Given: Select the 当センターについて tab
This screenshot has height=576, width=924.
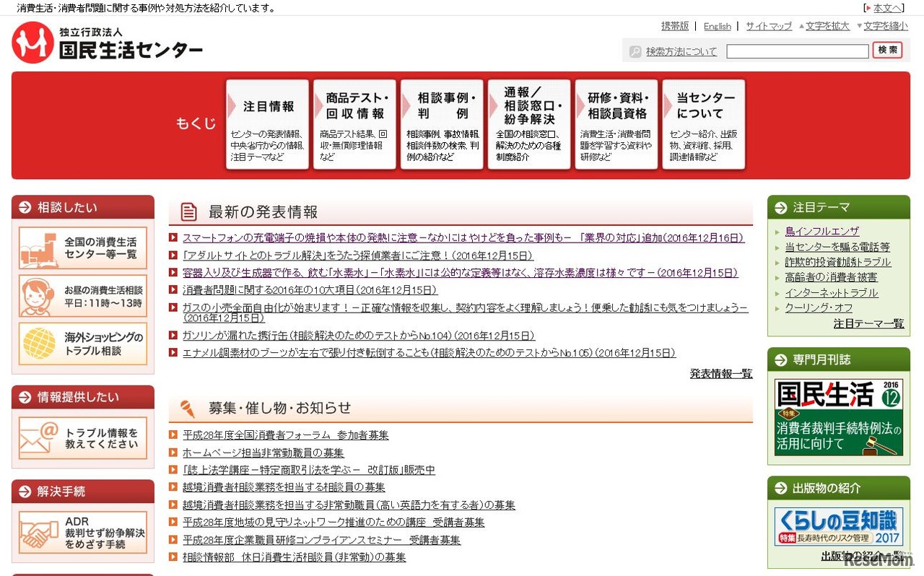Looking at the screenshot, I should [702, 124].
